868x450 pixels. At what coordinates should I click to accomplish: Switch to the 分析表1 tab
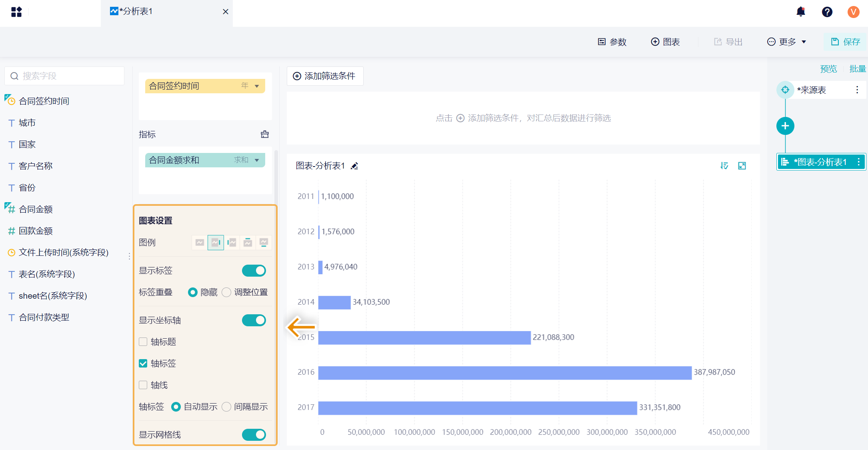136,12
